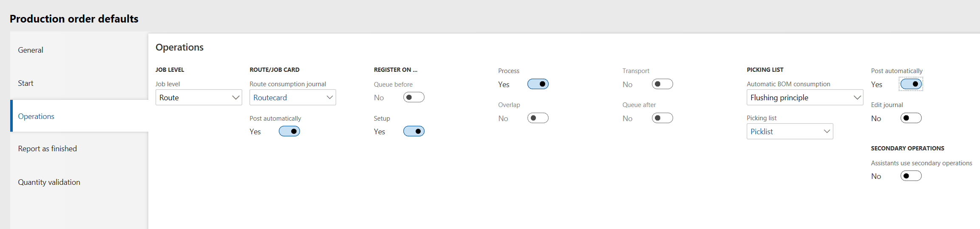Open the Report as finished tab
The image size is (980, 229).
pyautogui.click(x=47, y=149)
